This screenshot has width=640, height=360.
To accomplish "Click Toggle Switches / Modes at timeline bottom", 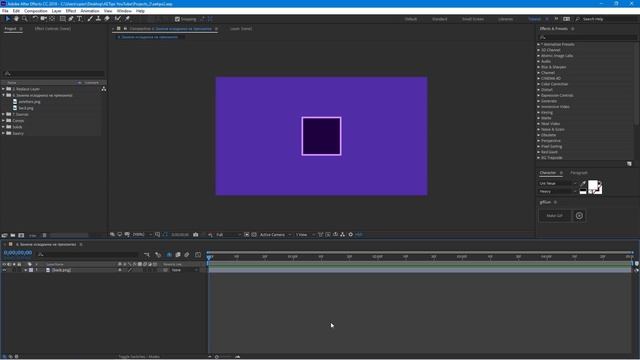I will pyautogui.click(x=139, y=357).
